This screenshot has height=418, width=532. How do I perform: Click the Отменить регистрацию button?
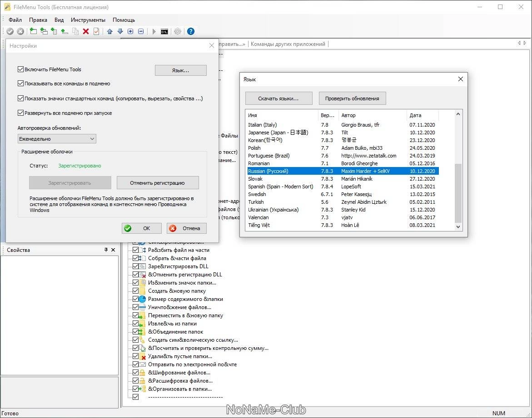158,183
